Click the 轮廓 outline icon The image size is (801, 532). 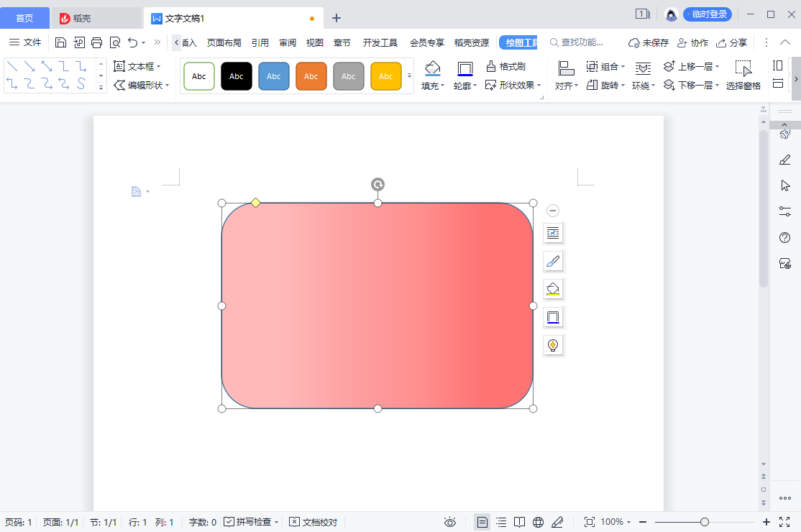click(x=465, y=68)
